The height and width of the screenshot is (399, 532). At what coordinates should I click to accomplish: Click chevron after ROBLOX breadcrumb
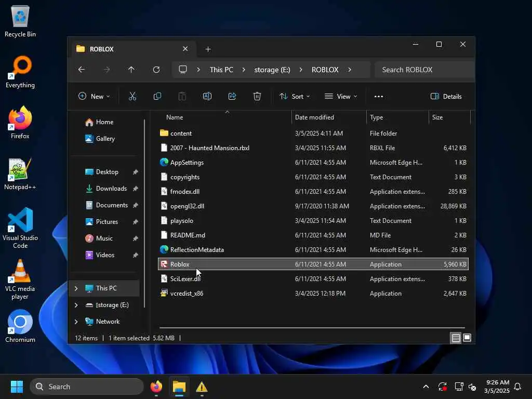point(350,70)
